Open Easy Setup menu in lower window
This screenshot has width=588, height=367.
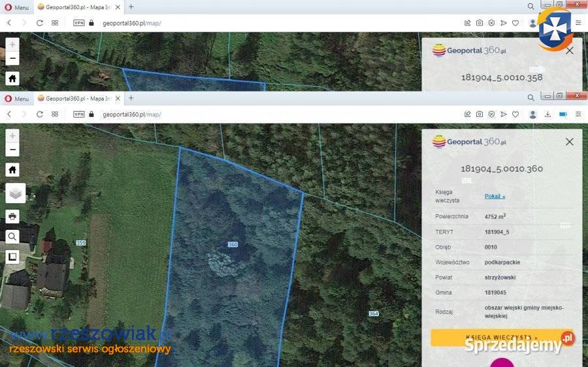click(578, 114)
